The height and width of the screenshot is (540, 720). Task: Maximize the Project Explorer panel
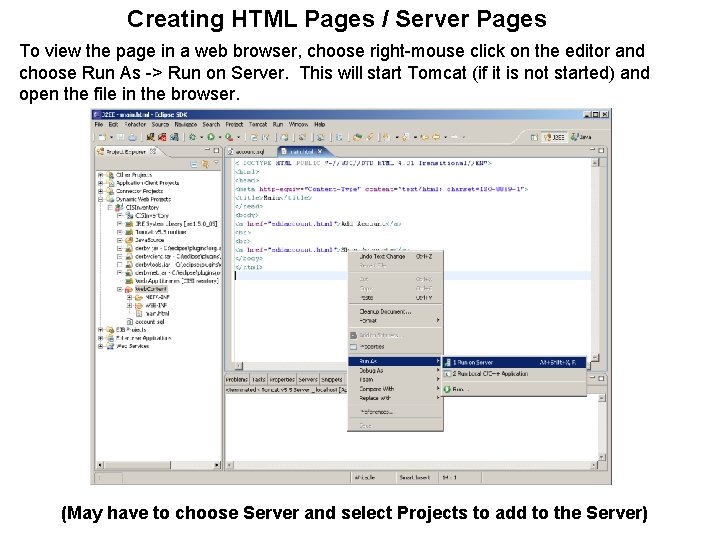coord(216,151)
